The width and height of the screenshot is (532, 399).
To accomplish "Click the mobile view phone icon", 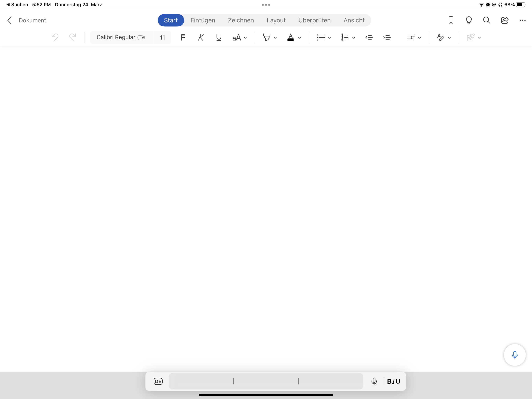I will point(451,20).
